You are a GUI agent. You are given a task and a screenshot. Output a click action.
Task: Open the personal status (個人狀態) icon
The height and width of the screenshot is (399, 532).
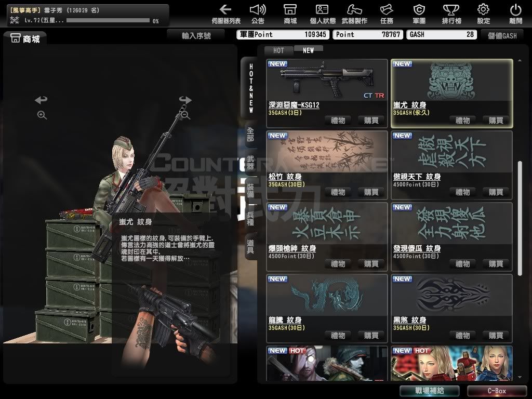tap(322, 10)
